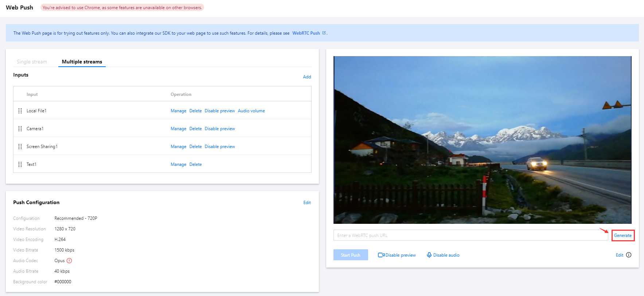The image size is (644, 296).
Task: Click the H.264 encoding value
Action: tap(60, 239)
